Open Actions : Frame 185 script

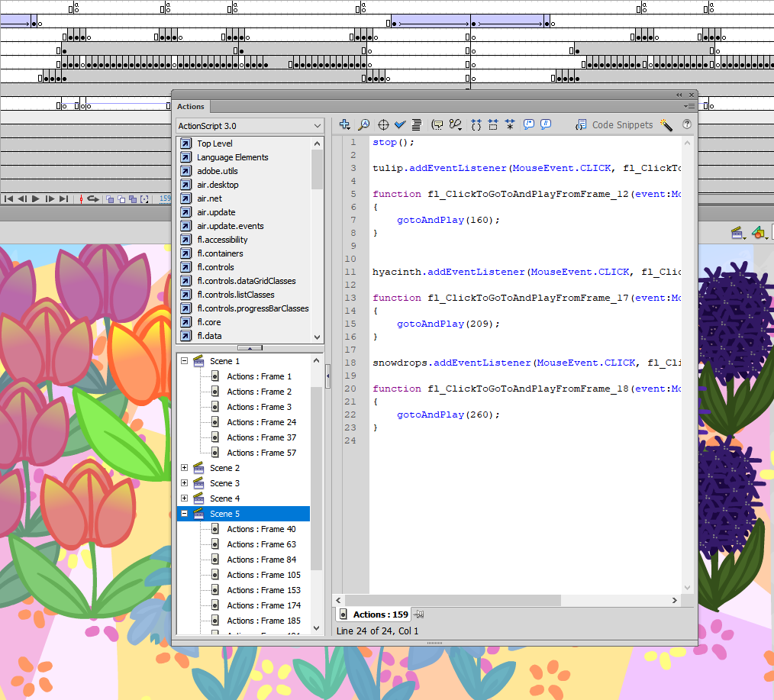[263, 621]
